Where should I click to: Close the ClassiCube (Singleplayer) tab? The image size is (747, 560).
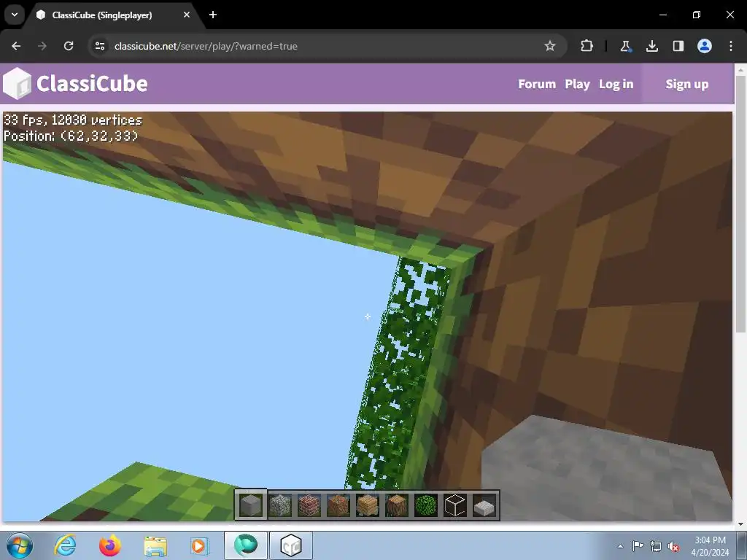click(x=187, y=15)
